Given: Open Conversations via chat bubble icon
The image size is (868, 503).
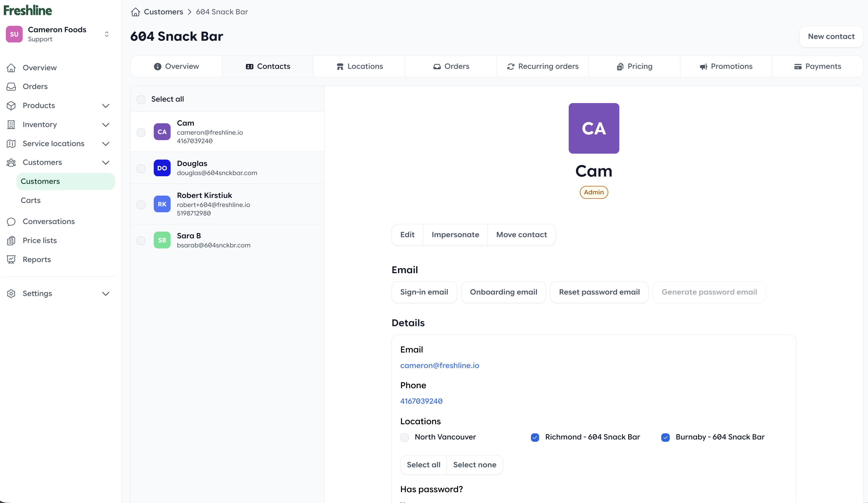Looking at the screenshot, I should tap(11, 221).
